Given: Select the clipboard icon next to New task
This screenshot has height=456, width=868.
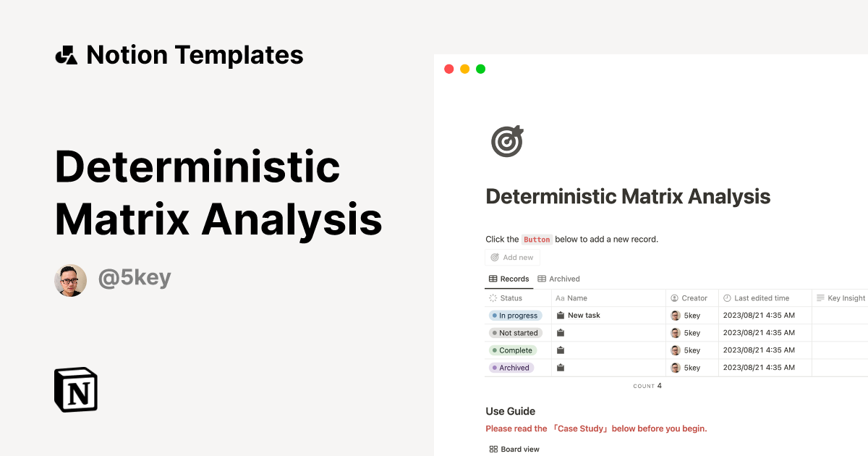Looking at the screenshot, I should pyautogui.click(x=560, y=315).
